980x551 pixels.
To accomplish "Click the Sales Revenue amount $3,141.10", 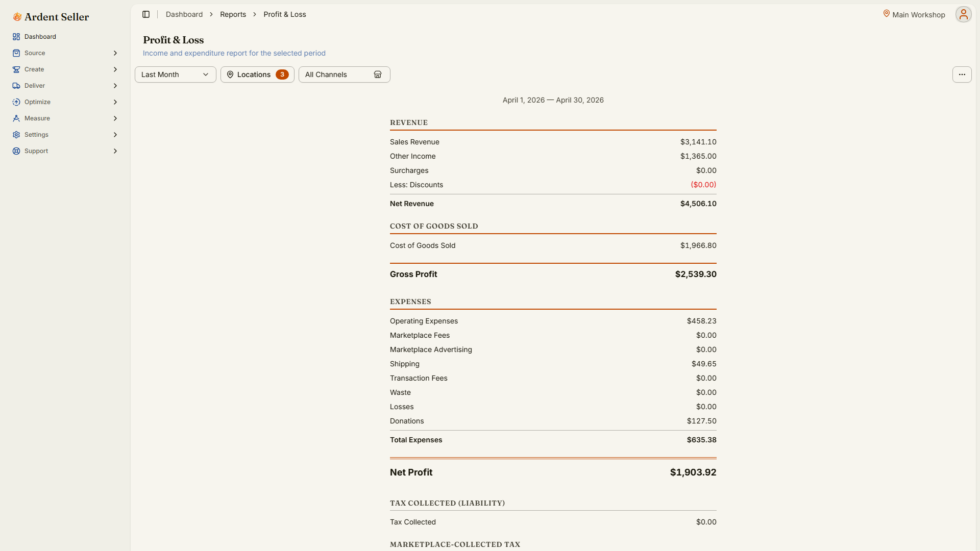I will click(x=698, y=142).
